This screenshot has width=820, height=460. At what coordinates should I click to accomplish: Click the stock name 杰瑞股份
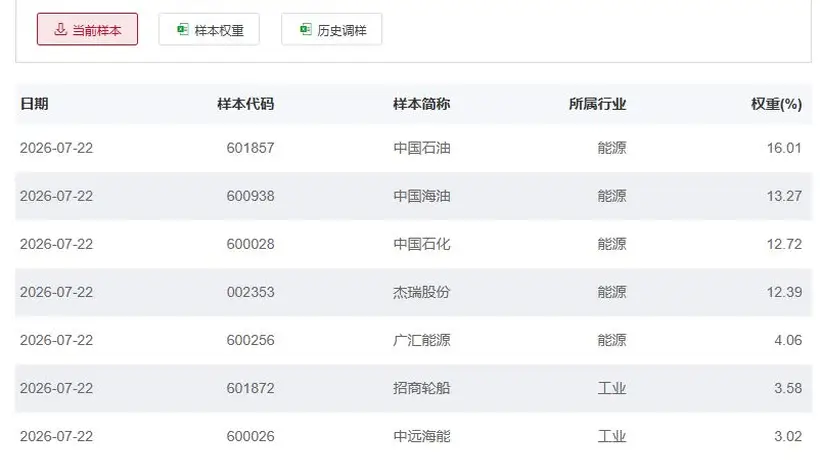[x=422, y=292]
